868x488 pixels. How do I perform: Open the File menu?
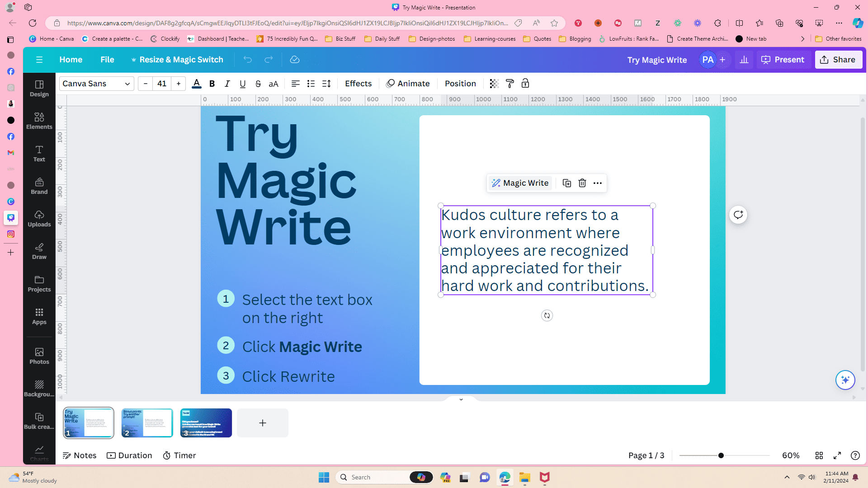tap(107, 59)
